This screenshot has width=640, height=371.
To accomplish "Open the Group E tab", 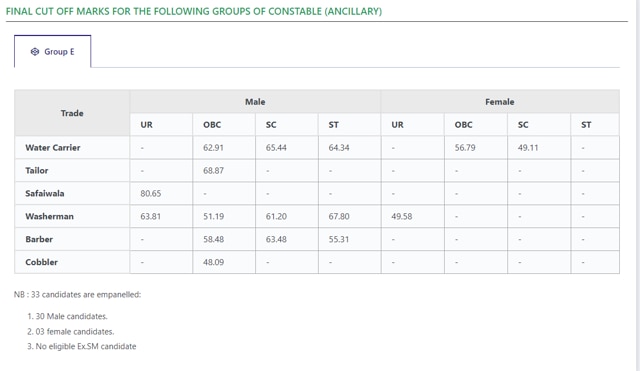I will 53,51.
